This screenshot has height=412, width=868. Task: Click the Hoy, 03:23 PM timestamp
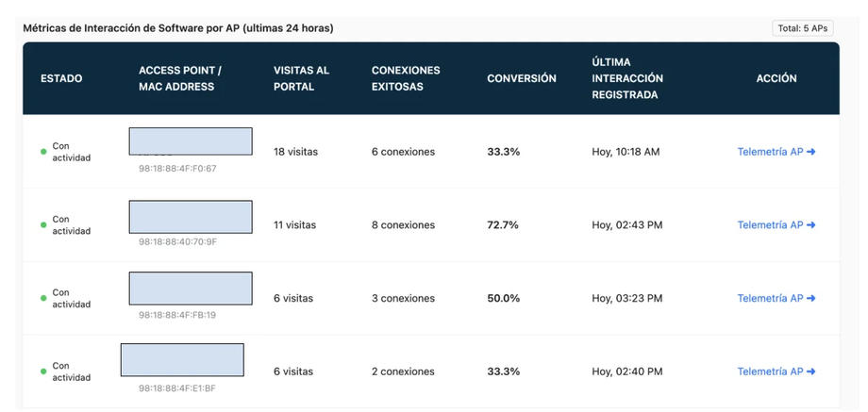coord(627,298)
